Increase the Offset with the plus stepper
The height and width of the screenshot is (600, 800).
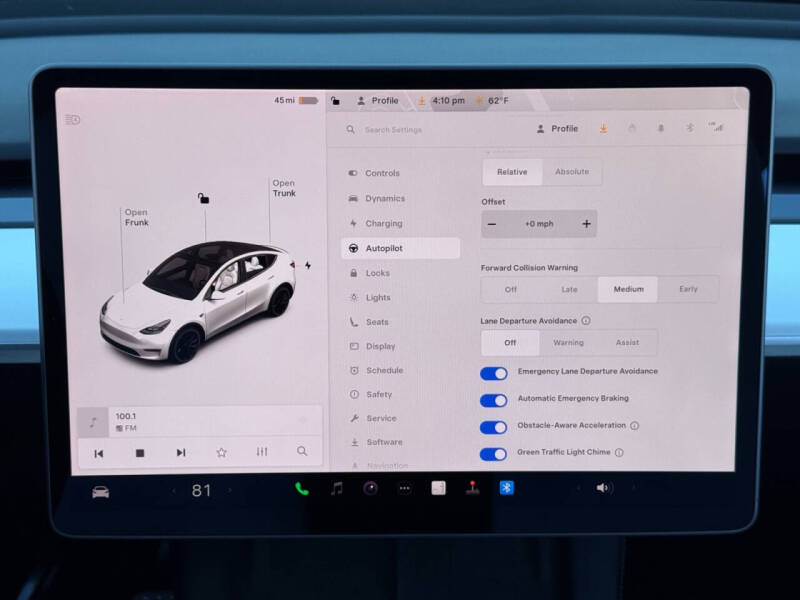click(x=587, y=223)
